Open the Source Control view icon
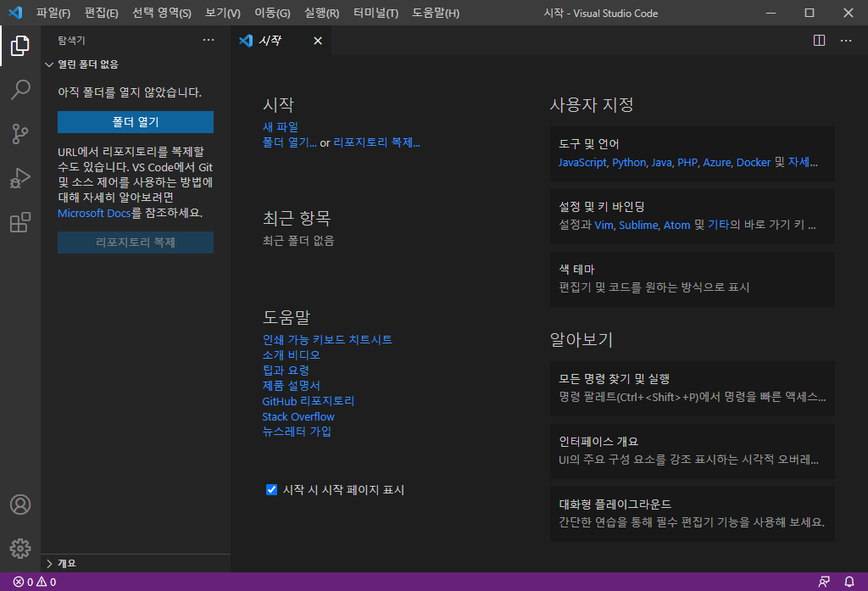Viewport: 868px width, 591px height. click(x=20, y=134)
